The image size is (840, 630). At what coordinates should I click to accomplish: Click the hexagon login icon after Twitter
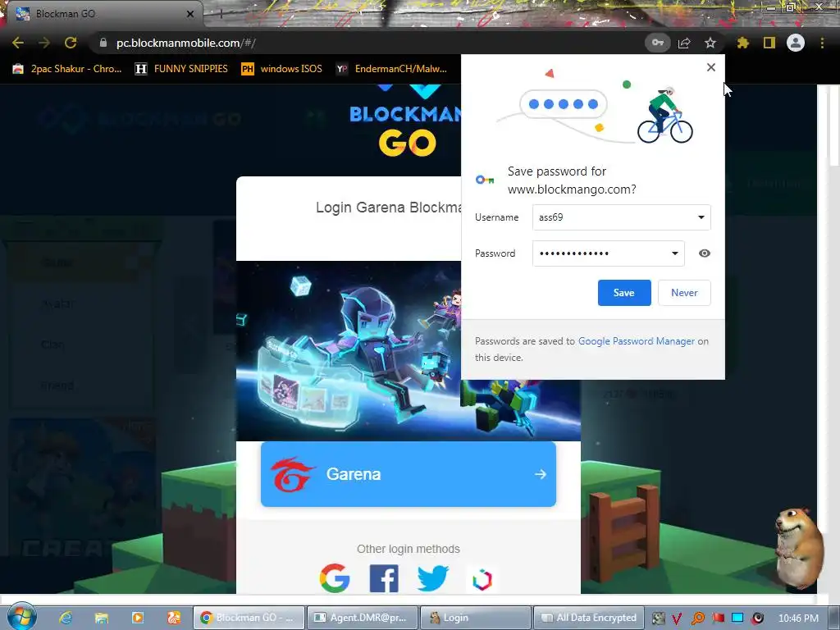click(482, 579)
